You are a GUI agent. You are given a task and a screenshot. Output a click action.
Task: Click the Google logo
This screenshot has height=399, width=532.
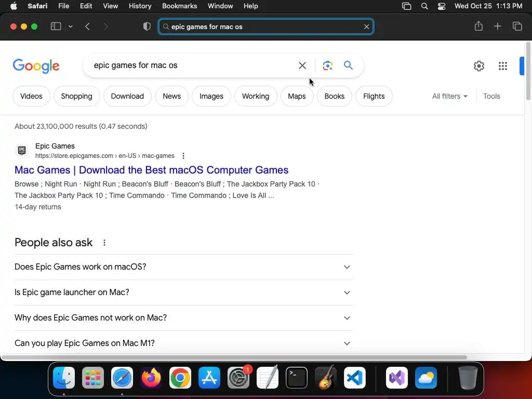[x=36, y=66]
